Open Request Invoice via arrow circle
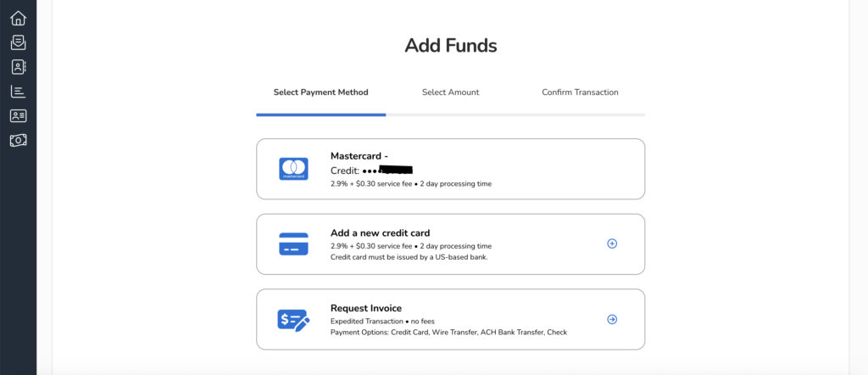The width and height of the screenshot is (868, 375). [x=612, y=320]
